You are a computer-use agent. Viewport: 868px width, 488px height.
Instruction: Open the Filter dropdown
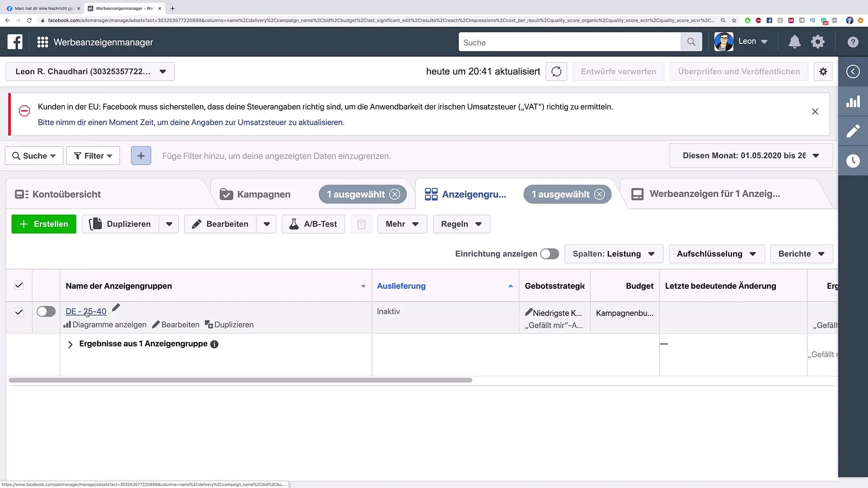[x=93, y=156]
